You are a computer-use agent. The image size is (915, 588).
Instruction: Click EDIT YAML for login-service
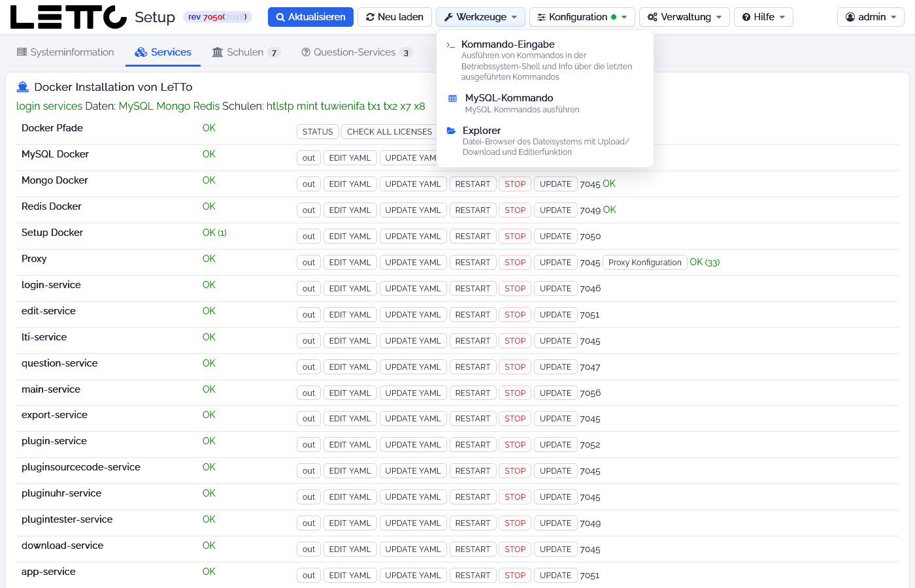[350, 289]
